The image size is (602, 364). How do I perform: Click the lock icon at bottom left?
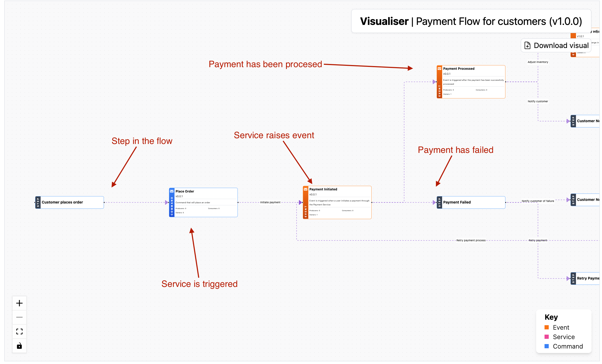click(18, 346)
